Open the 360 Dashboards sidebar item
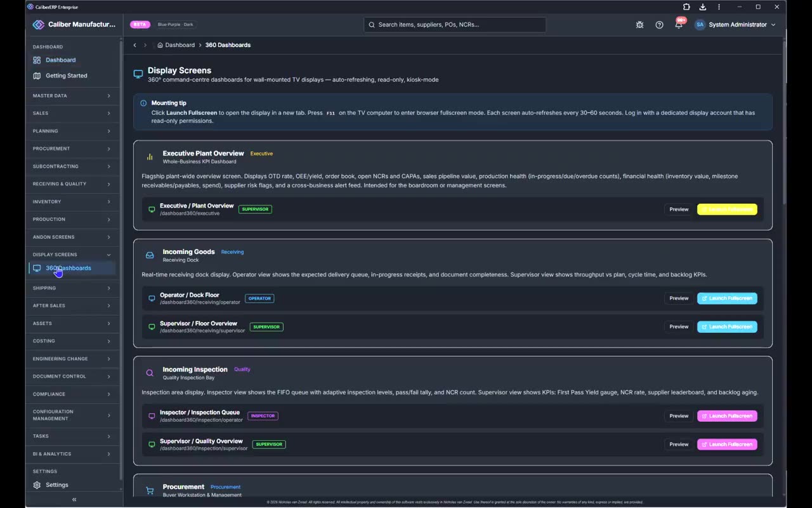The height and width of the screenshot is (508, 812). [72, 268]
